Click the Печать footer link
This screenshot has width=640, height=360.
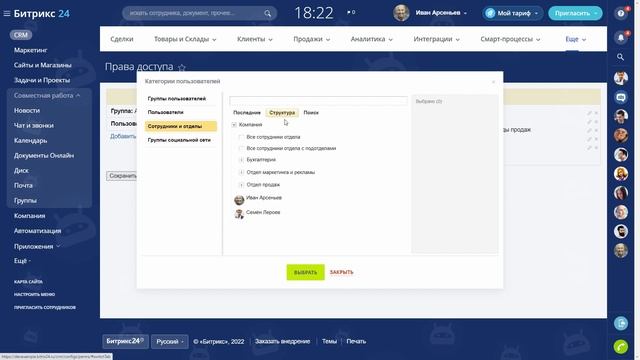coord(356,342)
